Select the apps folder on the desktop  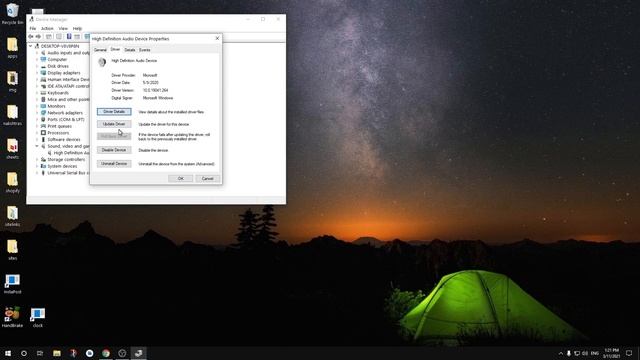(12, 48)
